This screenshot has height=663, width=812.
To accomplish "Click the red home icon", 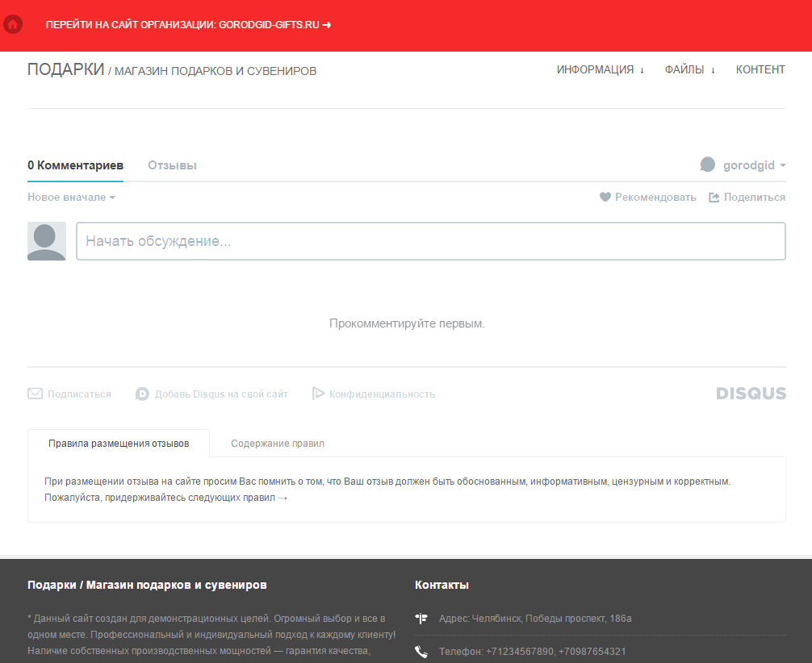I will click(x=13, y=25).
